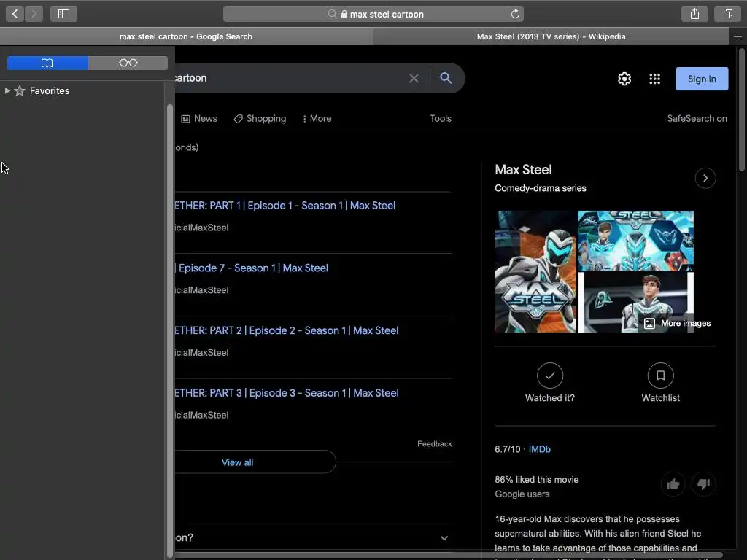Switch to Bookmarks sidebar tab
Image resolution: width=747 pixels, height=560 pixels.
coord(47,63)
